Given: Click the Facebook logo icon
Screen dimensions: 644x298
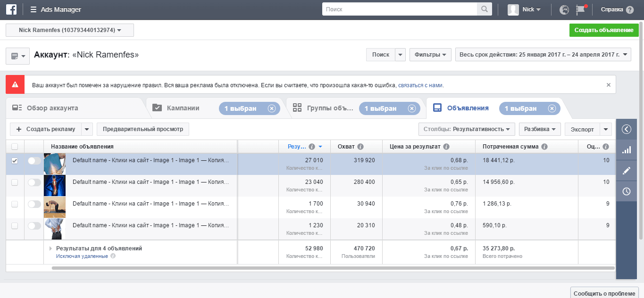Looking at the screenshot, I should pos(10,9).
